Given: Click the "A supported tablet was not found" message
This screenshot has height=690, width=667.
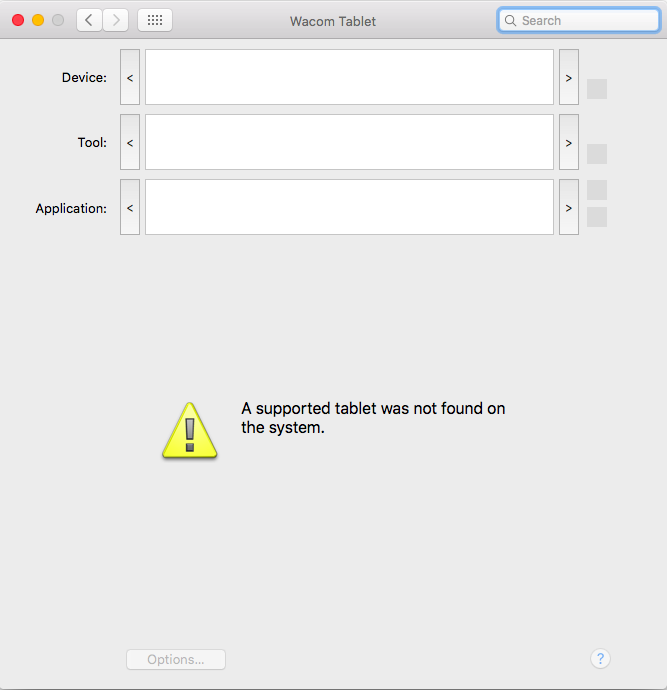Looking at the screenshot, I should click(373, 418).
